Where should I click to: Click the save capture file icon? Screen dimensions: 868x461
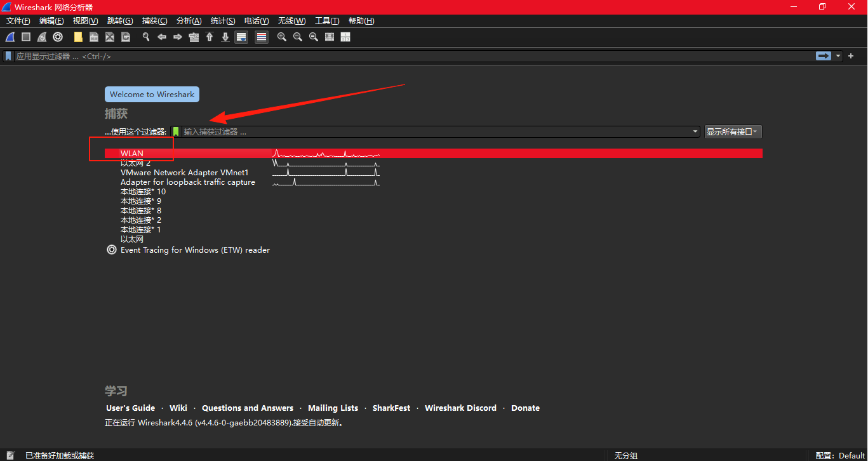[x=94, y=37]
